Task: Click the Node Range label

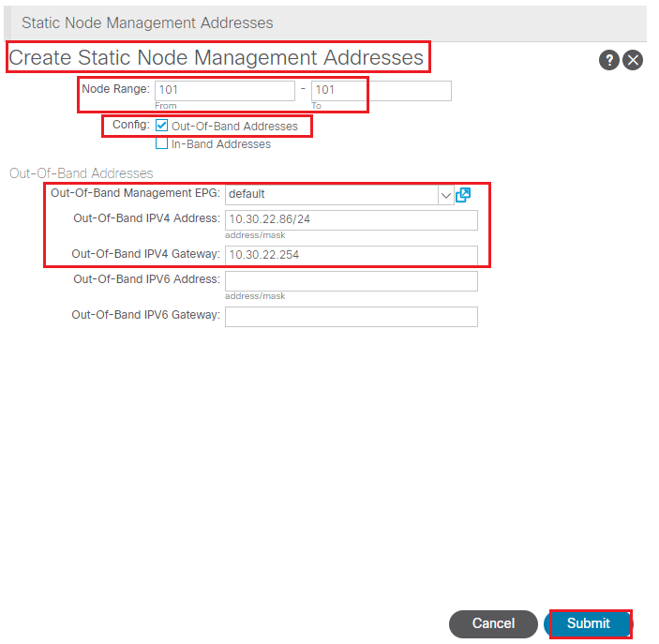Action: [x=115, y=89]
